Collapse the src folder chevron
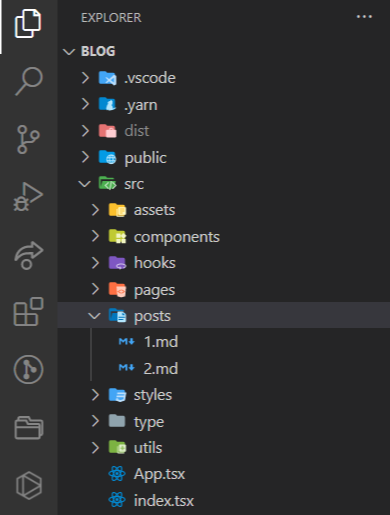390x515 pixels. 84,184
